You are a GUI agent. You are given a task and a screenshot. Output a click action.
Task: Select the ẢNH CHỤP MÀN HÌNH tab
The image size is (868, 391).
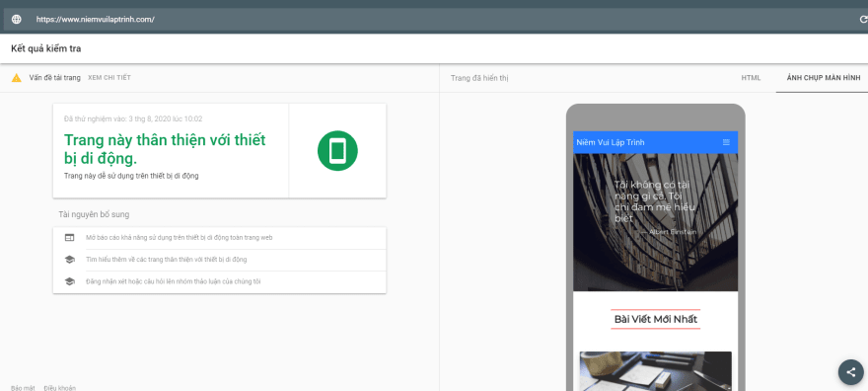click(824, 78)
